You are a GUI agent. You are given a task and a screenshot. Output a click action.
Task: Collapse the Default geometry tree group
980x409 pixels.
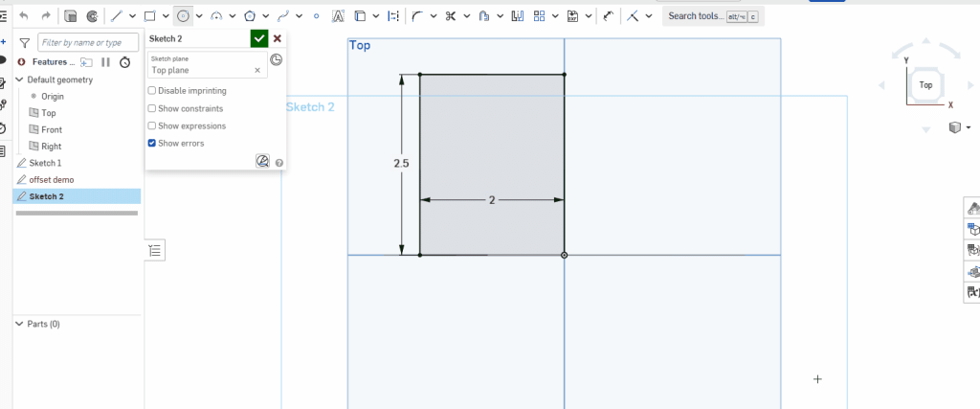(19, 80)
